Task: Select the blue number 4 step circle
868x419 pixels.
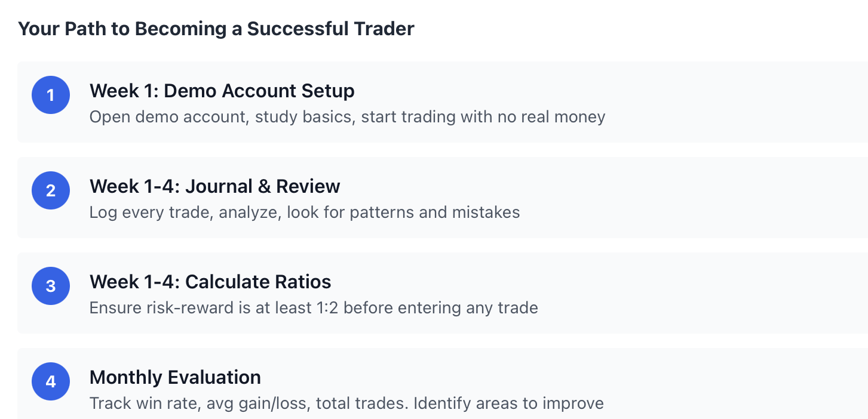Action: click(51, 381)
